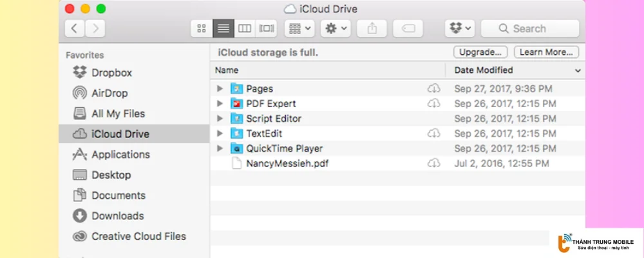Click the Share toolbar button
The width and height of the screenshot is (644, 258).
click(x=372, y=28)
